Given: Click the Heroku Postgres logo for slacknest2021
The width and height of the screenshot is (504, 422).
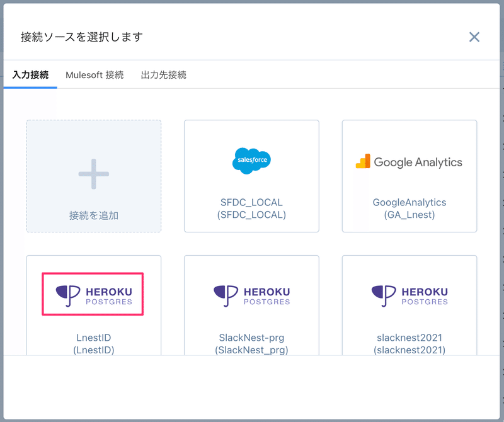Looking at the screenshot, I should [409, 295].
